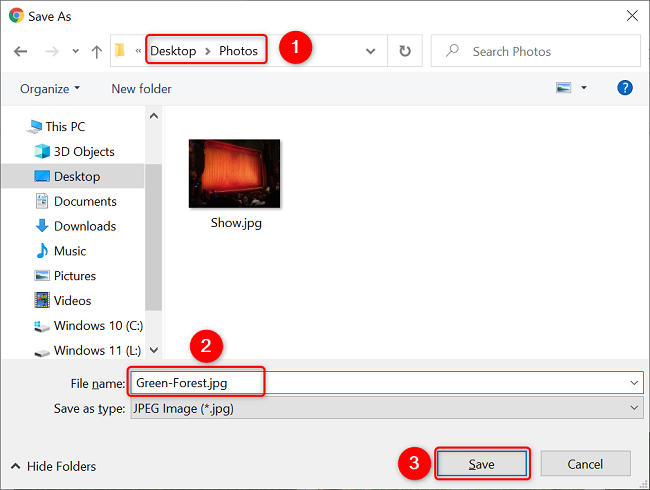Go back using the left arrow

click(20, 51)
